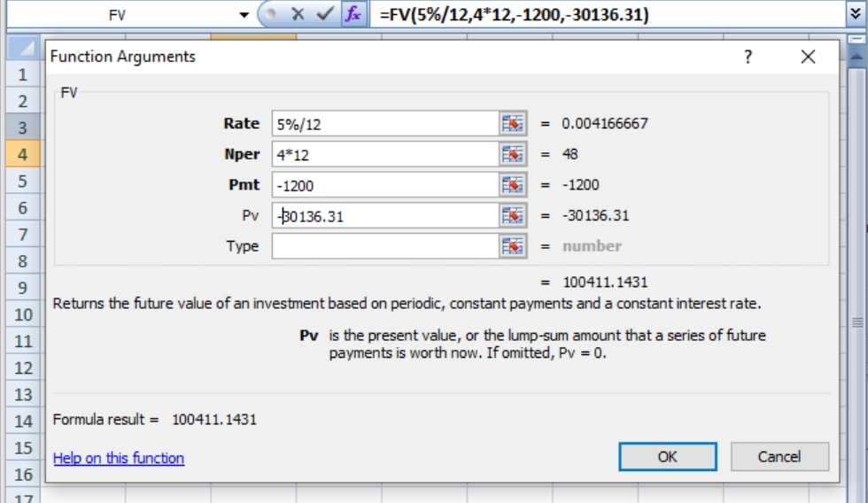
Task: Click the formula text in the formula bar
Action: click(514, 14)
